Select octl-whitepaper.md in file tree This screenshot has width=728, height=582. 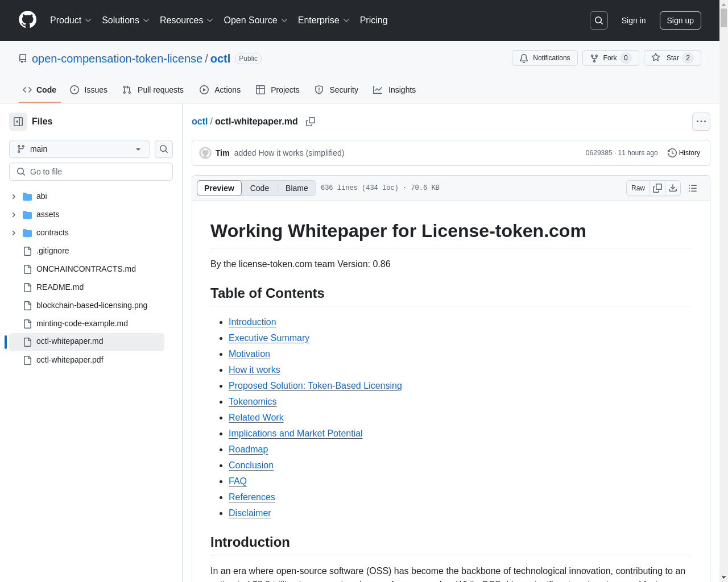[x=86, y=342]
